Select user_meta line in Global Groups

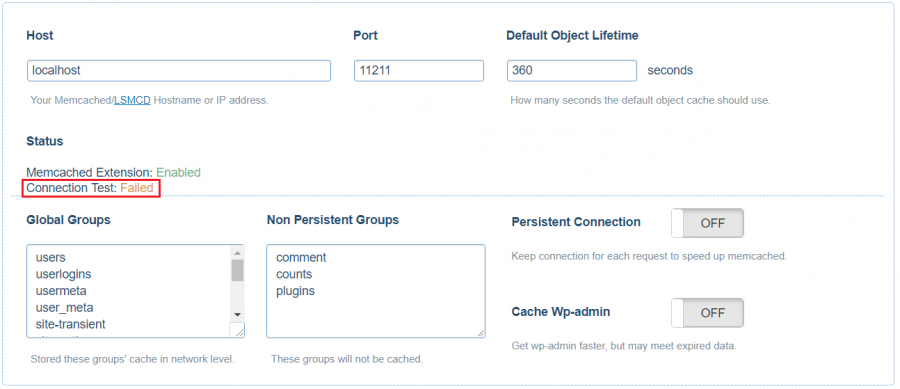(x=64, y=308)
